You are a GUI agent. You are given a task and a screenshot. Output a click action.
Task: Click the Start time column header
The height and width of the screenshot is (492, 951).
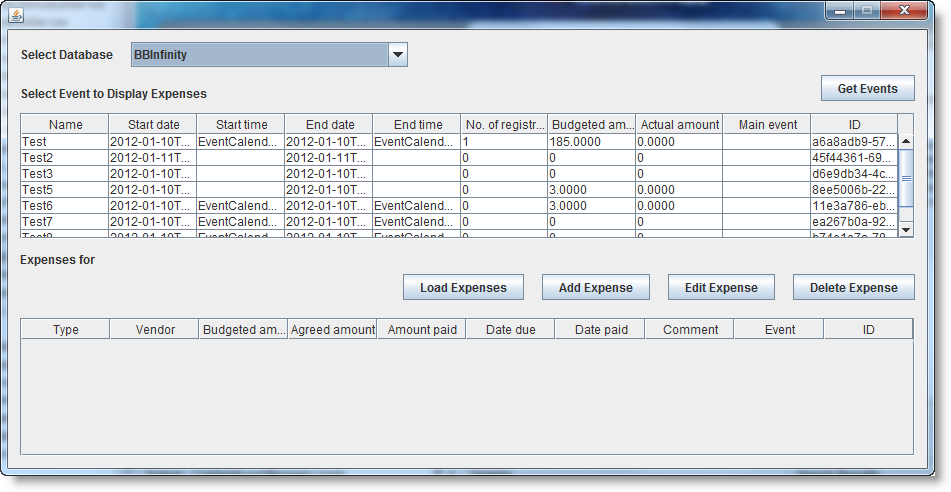click(241, 124)
